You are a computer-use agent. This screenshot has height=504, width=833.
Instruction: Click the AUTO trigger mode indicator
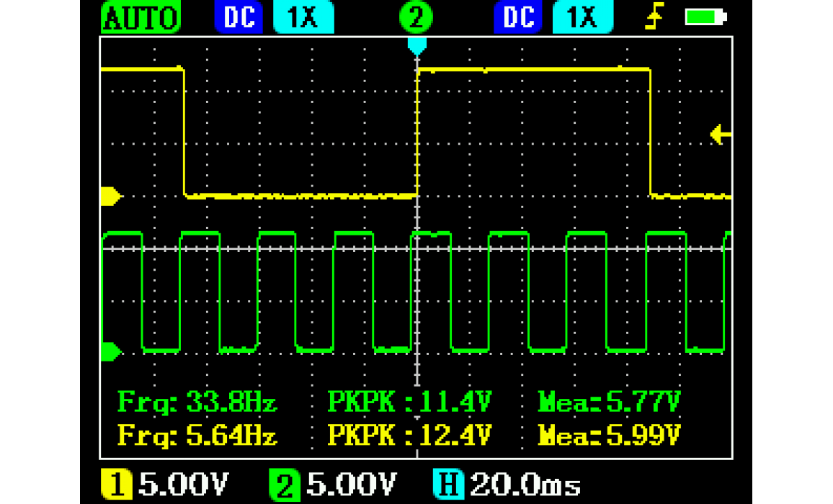click(141, 17)
